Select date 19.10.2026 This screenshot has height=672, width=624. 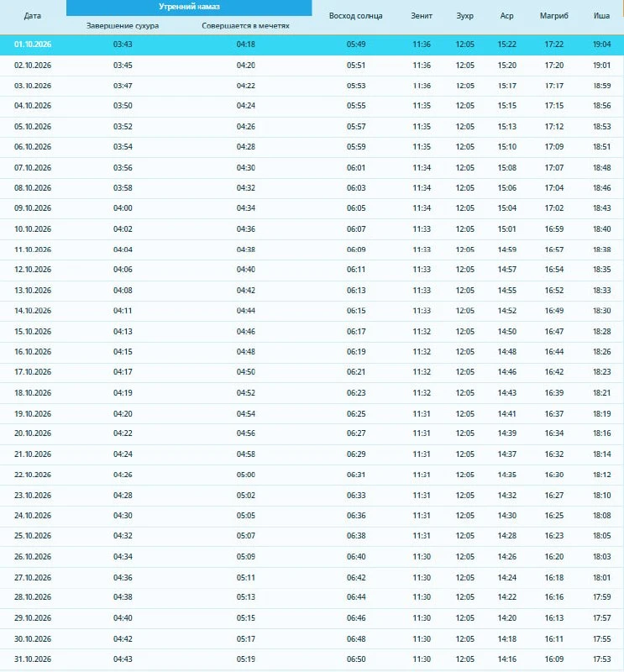[33, 413]
